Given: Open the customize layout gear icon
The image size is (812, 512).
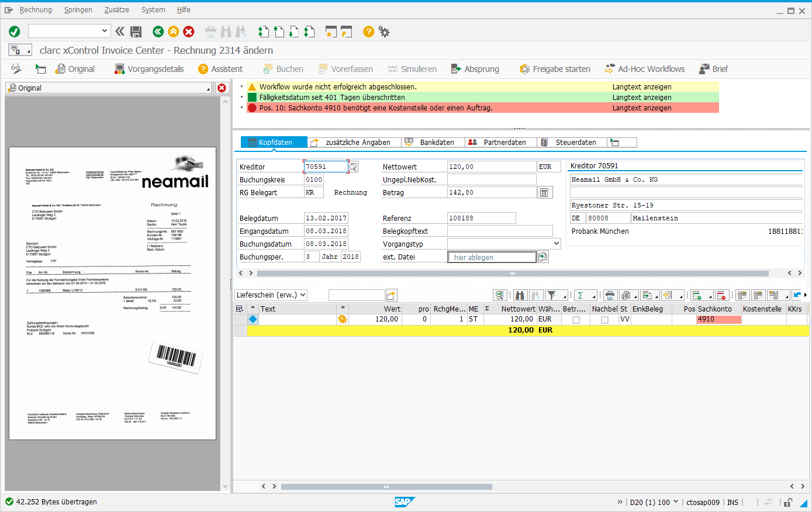Looking at the screenshot, I should pos(384,32).
